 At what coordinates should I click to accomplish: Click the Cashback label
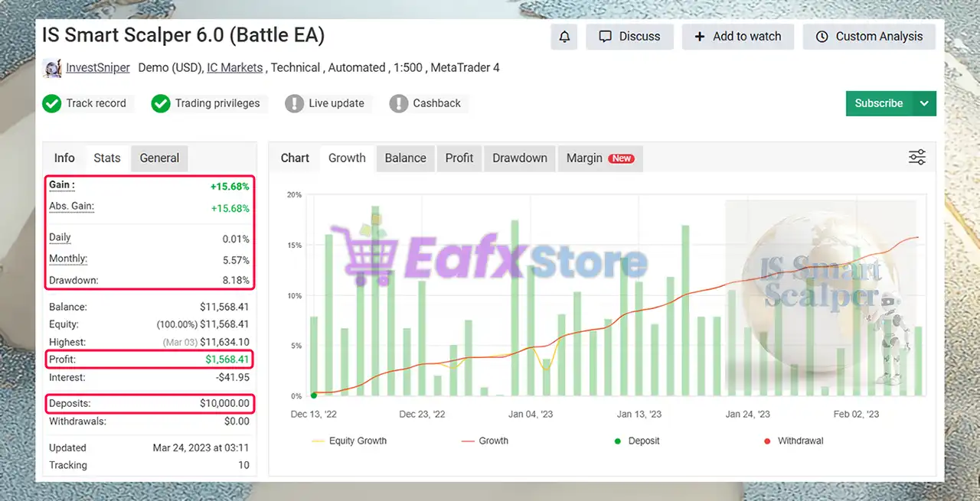point(436,103)
